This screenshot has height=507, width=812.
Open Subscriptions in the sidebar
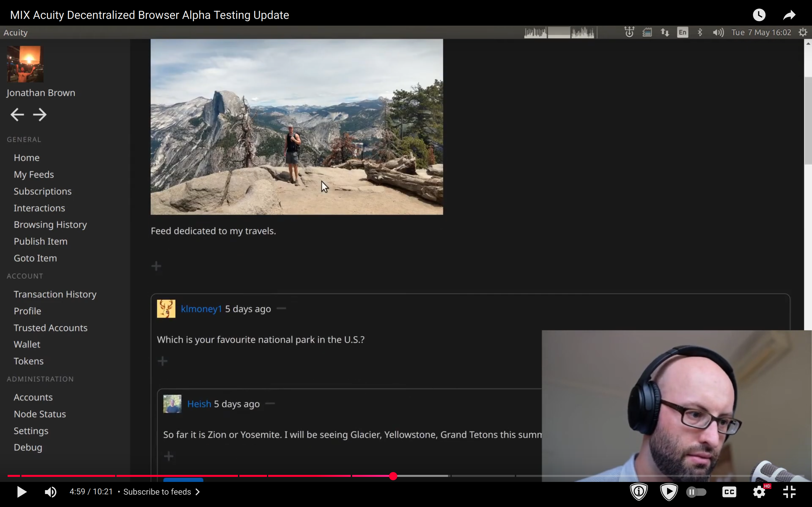pos(43,191)
